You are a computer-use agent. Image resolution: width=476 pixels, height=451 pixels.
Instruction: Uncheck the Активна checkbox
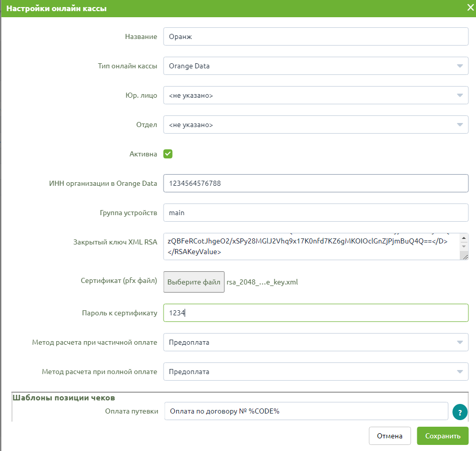click(x=168, y=154)
